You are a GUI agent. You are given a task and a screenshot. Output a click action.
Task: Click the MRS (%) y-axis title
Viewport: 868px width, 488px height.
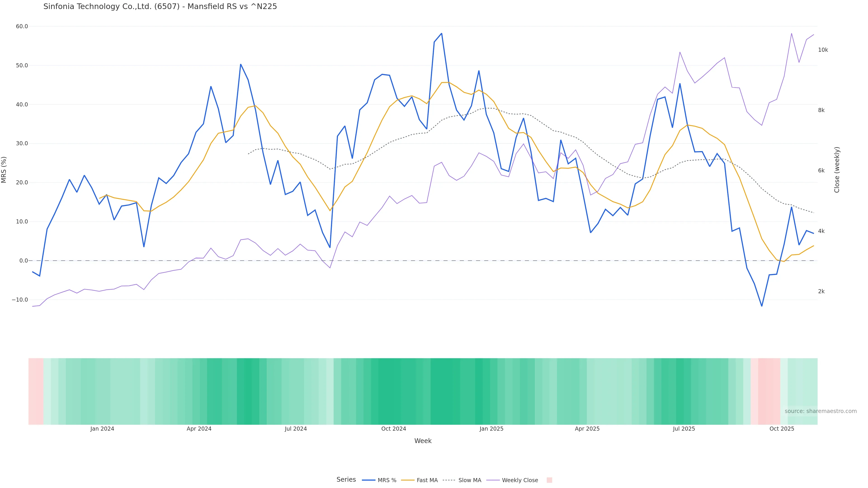(4, 169)
